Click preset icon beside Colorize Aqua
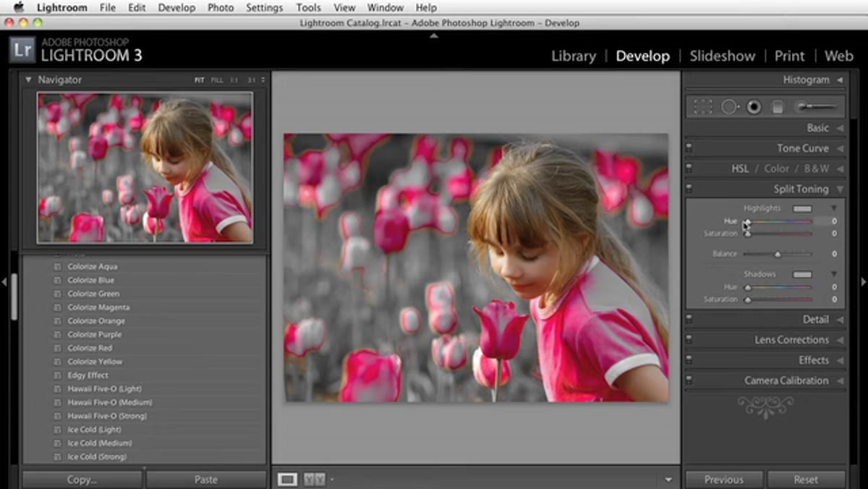 pos(57,267)
